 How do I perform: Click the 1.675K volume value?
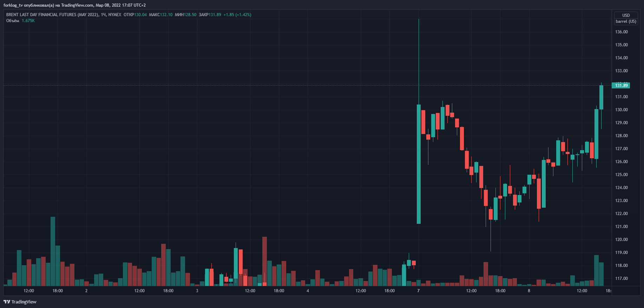[x=28, y=21]
